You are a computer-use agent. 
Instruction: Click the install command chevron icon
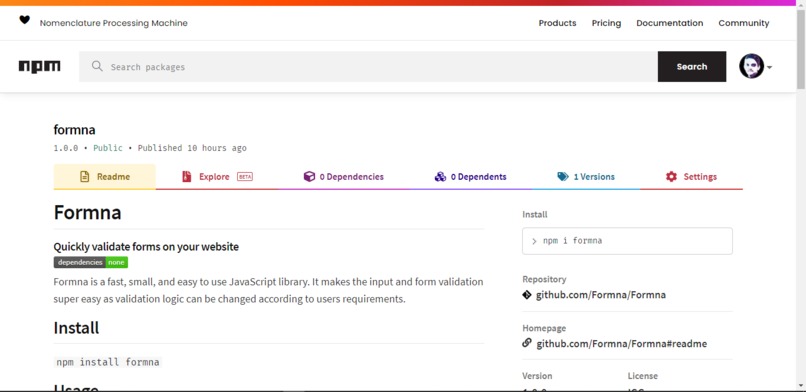click(x=535, y=241)
